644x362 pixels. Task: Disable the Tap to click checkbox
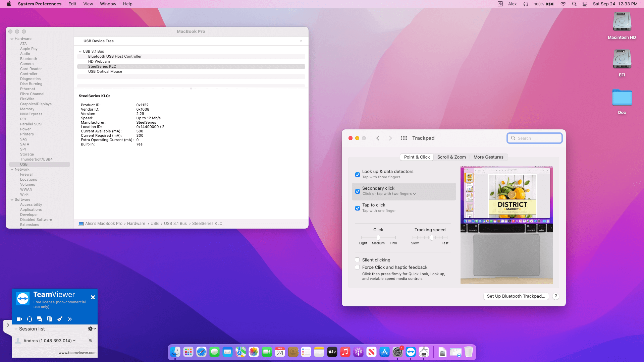(x=358, y=208)
